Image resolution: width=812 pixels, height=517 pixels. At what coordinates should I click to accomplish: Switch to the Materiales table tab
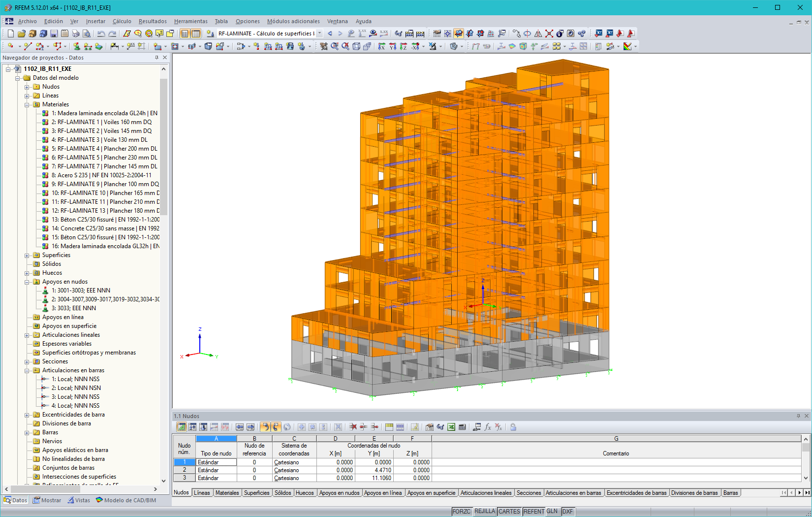(x=227, y=492)
